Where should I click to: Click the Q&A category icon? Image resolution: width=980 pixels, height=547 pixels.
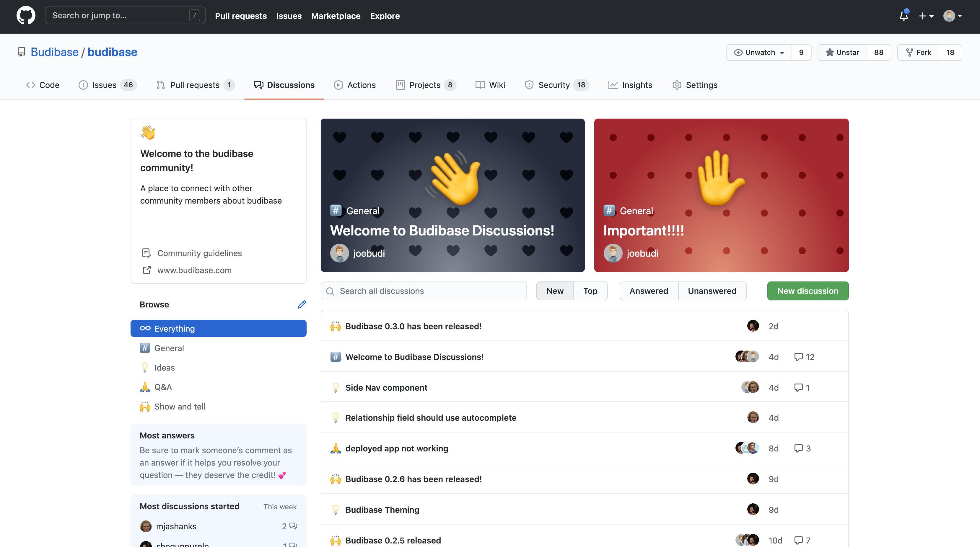click(145, 386)
